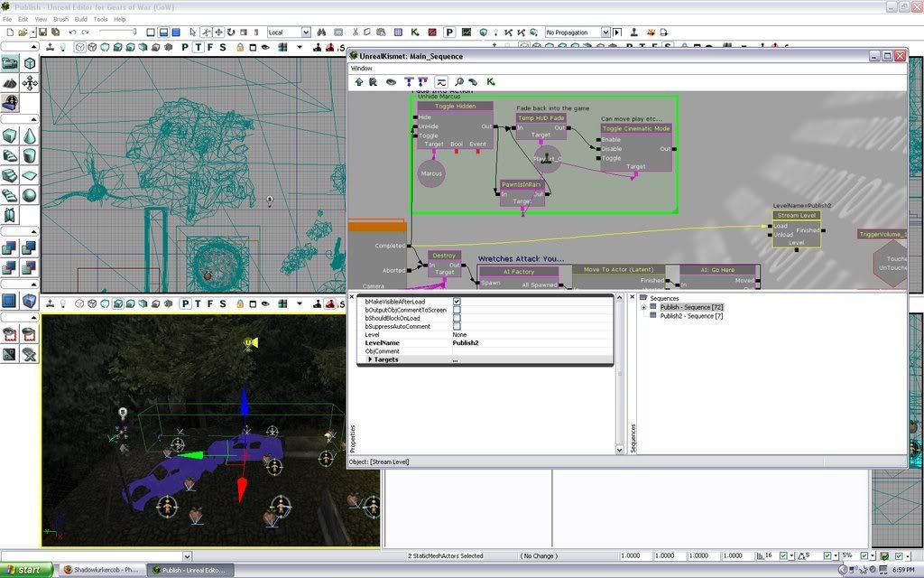Select the translate/move widget tool
Image resolution: width=924 pixels, height=578 pixels.
click(x=218, y=33)
